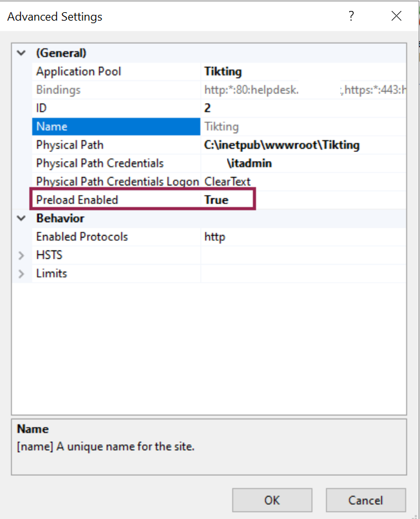Collapse the (General) settings section
Screen dimensions: 420x519
click(21, 53)
